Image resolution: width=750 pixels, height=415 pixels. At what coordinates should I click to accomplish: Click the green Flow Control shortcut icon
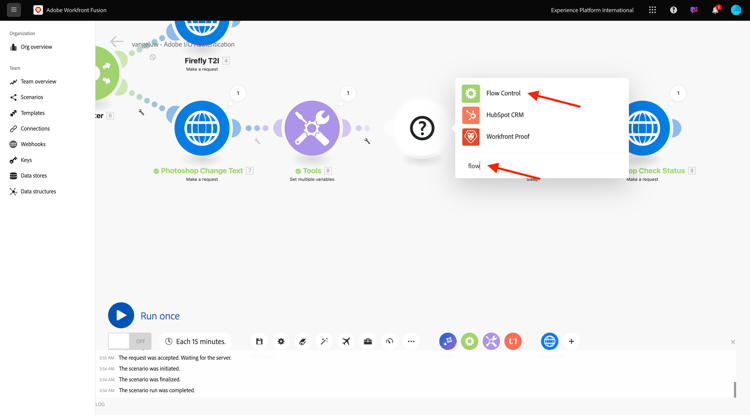click(469, 341)
